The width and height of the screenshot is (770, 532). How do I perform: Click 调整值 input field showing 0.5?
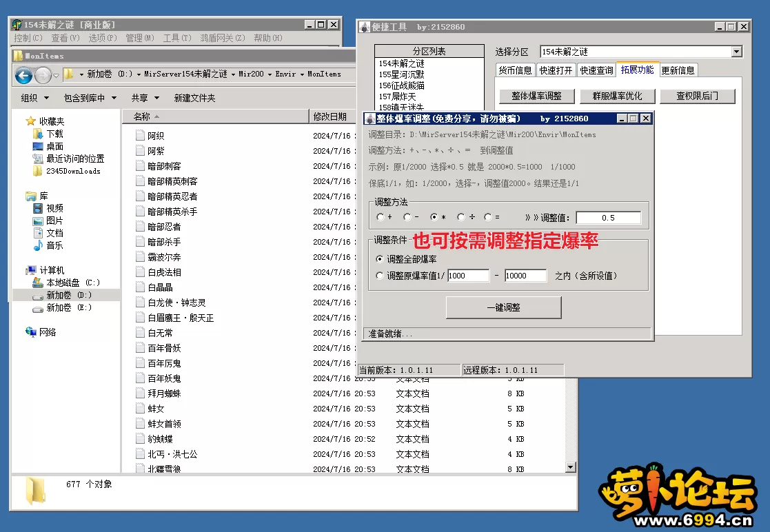608,217
